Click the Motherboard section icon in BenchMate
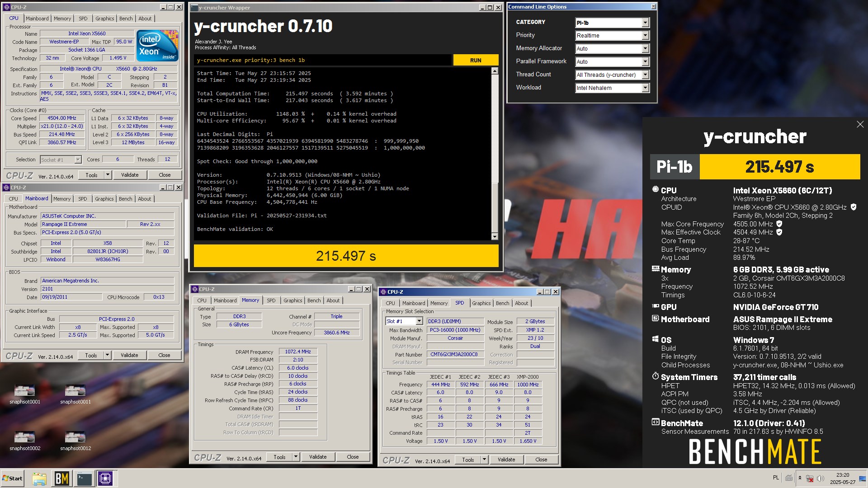868x488 pixels. tap(655, 319)
